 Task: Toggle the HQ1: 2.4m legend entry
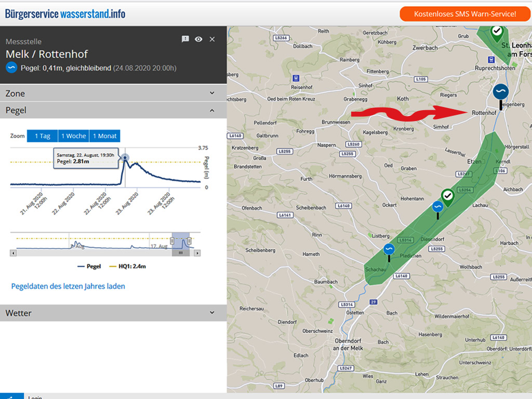click(x=128, y=267)
